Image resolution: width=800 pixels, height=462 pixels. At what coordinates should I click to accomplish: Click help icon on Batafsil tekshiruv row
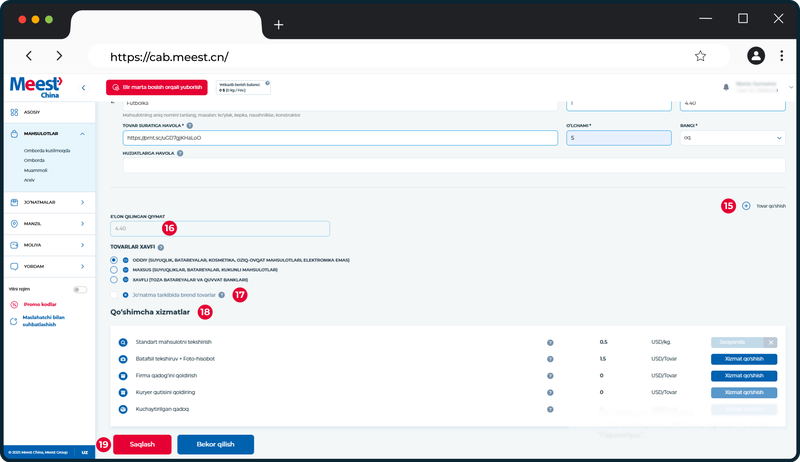click(550, 359)
